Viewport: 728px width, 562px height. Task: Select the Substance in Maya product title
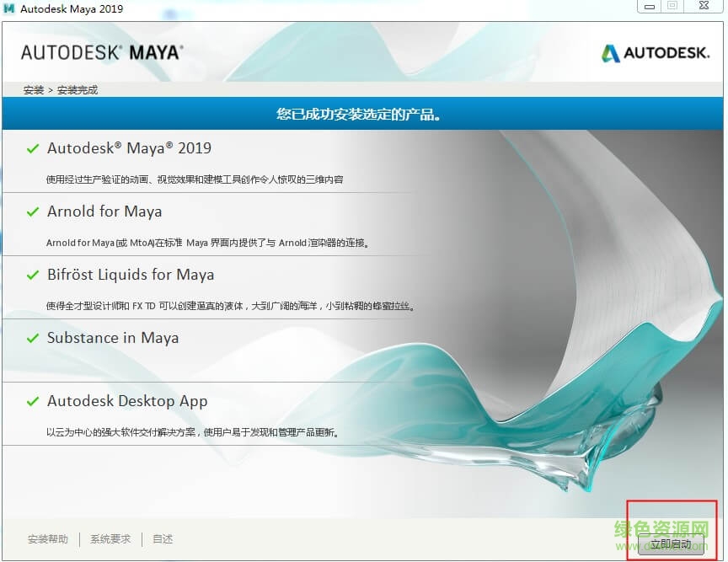tap(113, 338)
